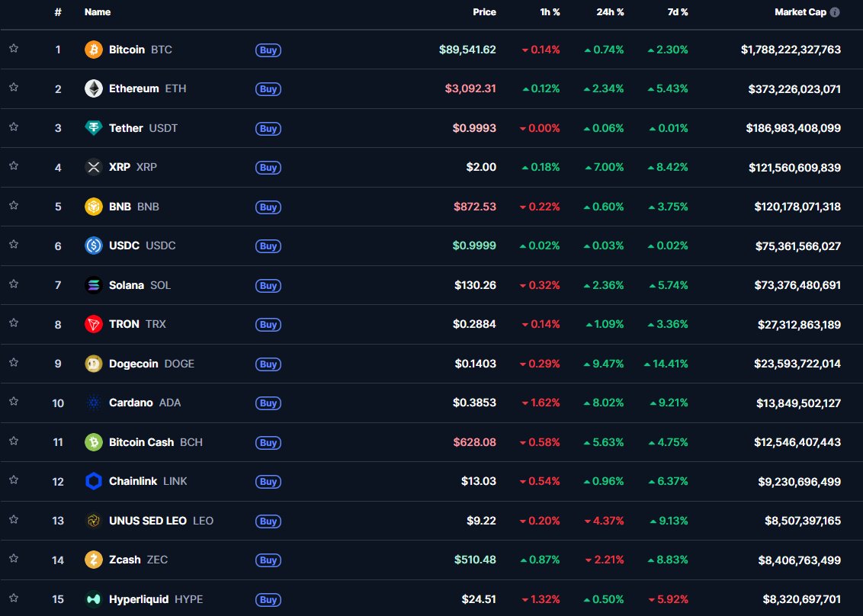The width and height of the screenshot is (863, 616).
Task: Add Bitcoin to watchlist with star
Action: pos(14,49)
